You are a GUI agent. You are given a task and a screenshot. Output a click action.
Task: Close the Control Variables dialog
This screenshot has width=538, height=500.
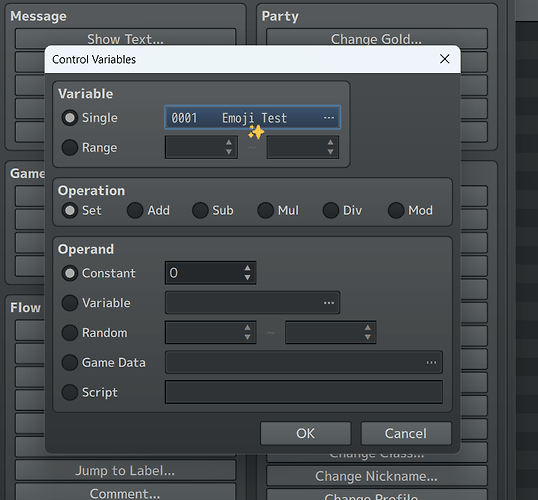click(445, 59)
